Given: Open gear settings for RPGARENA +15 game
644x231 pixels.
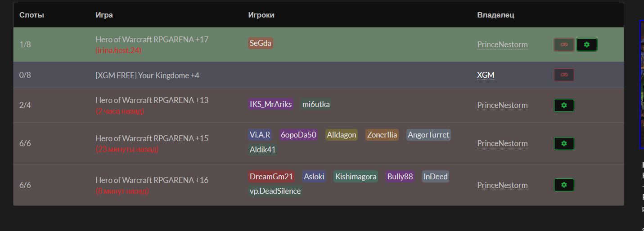Looking at the screenshot, I should click(x=564, y=143).
